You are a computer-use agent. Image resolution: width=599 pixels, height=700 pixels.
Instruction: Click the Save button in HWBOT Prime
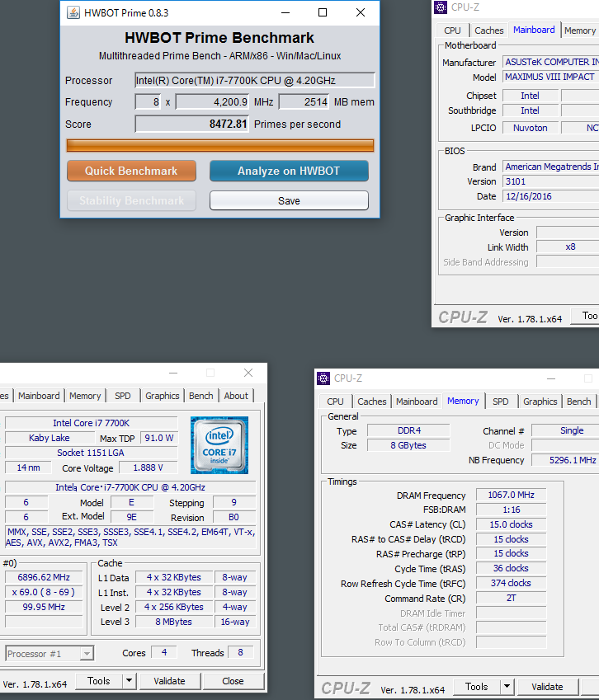coord(289,200)
